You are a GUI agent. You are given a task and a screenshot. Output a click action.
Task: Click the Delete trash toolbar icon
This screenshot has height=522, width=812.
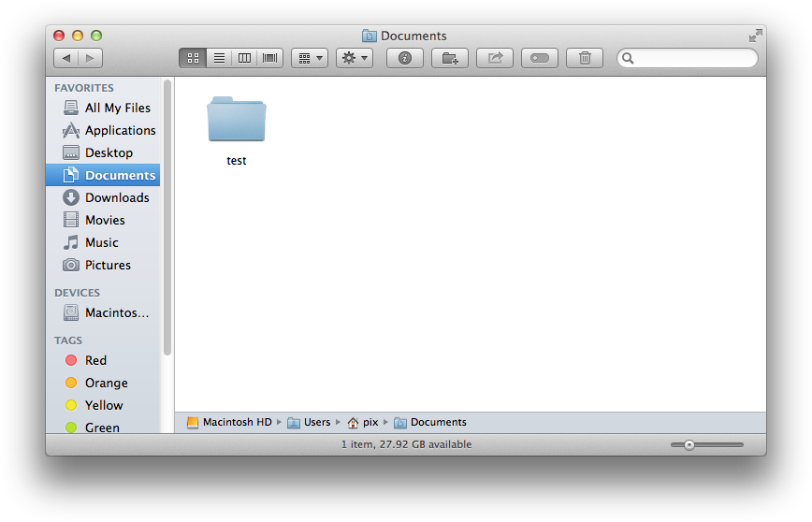pos(585,58)
